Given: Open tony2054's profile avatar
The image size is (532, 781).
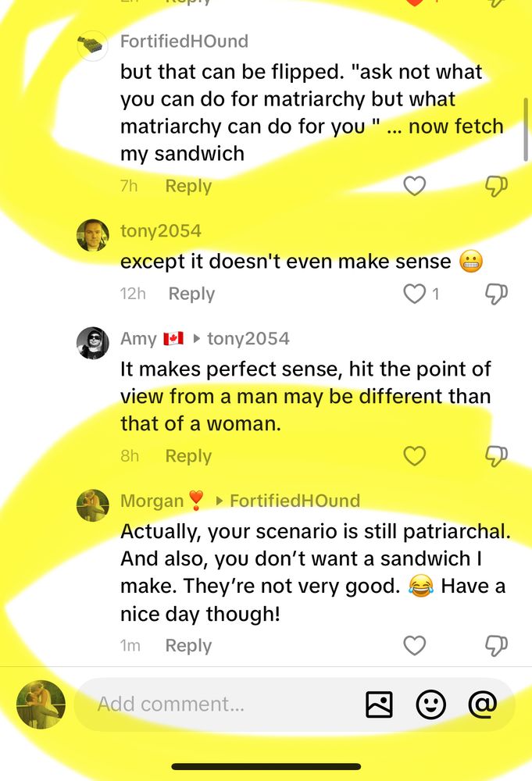Looking at the screenshot, I should [92, 230].
